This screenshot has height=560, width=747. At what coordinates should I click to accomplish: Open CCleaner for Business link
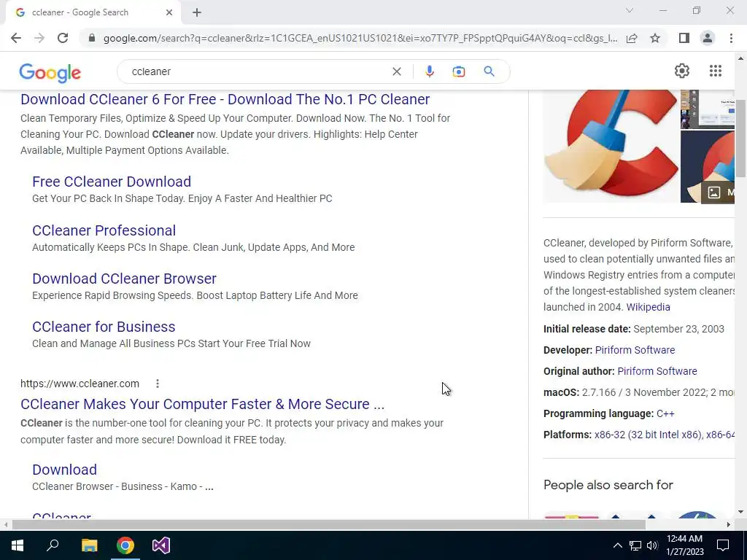tap(104, 327)
